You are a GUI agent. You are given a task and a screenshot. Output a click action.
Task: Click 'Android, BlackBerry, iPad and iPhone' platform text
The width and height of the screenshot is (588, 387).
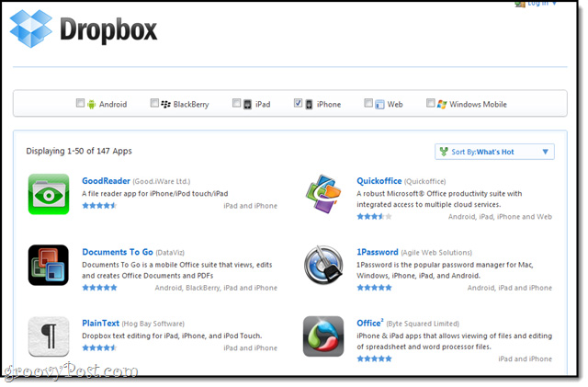(216, 288)
